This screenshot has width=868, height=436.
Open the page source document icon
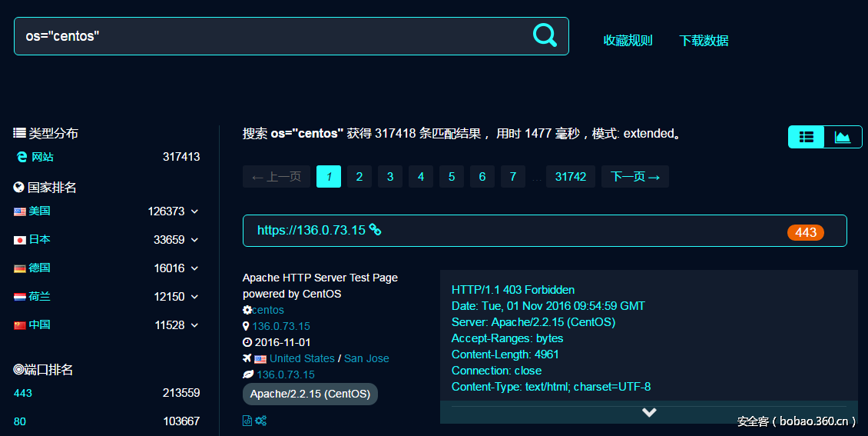pyautogui.click(x=247, y=421)
